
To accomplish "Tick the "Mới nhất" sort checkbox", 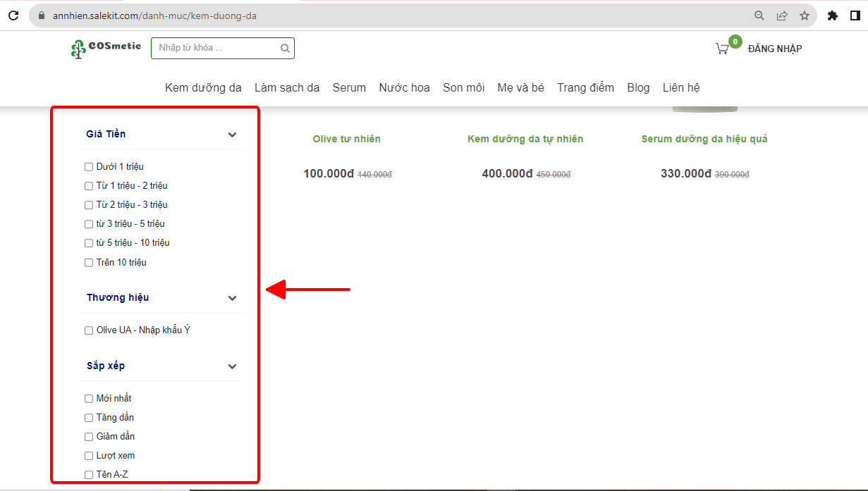I will [89, 399].
